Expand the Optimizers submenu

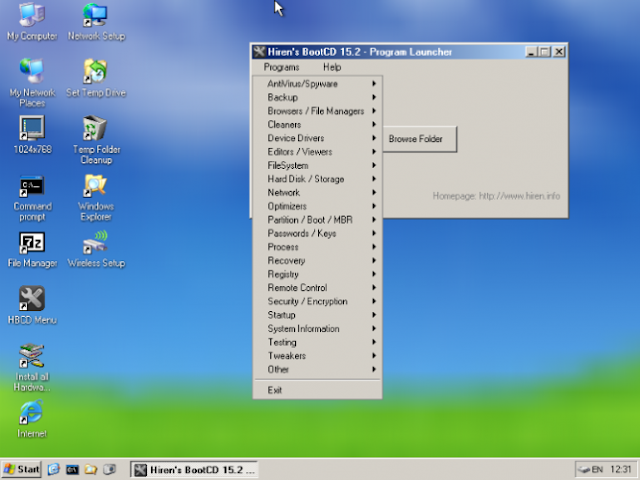click(x=318, y=206)
